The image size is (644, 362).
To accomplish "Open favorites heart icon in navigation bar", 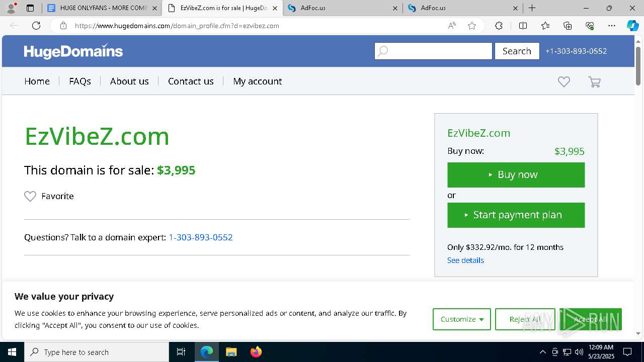I will [564, 81].
